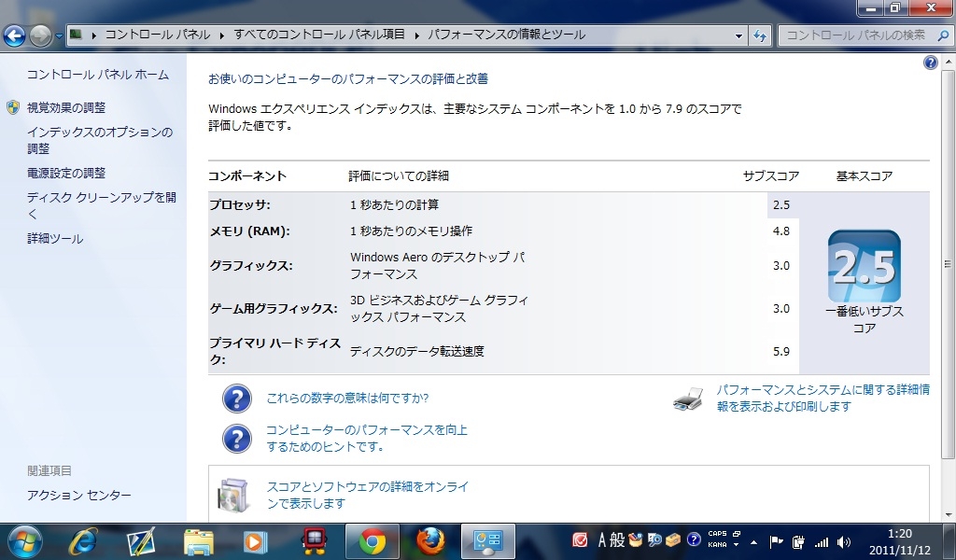Open the address bar history dropdown arrow
Screen dimensions: 956x560
pos(737,34)
